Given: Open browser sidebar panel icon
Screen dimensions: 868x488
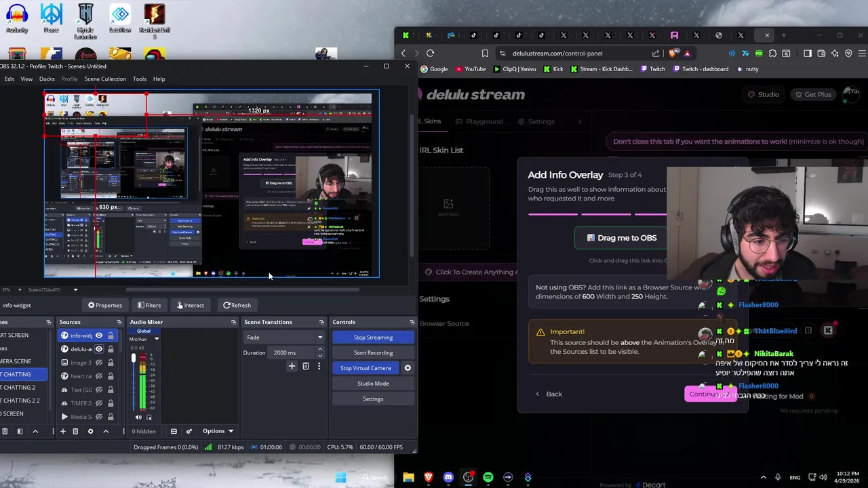Looking at the screenshot, I should pyautogui.click(x=807, y=54).
